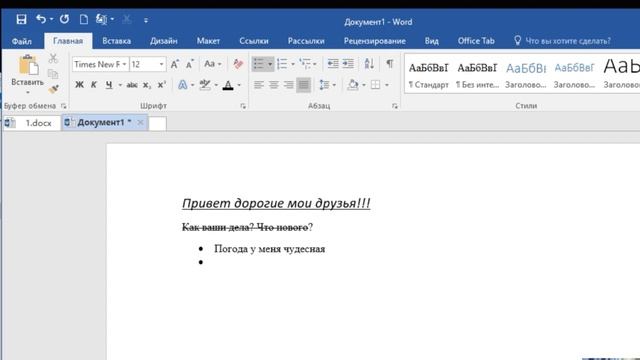This screenshot has height=360, width=640.
Task: Open the borders button
Action: point(376,85)
